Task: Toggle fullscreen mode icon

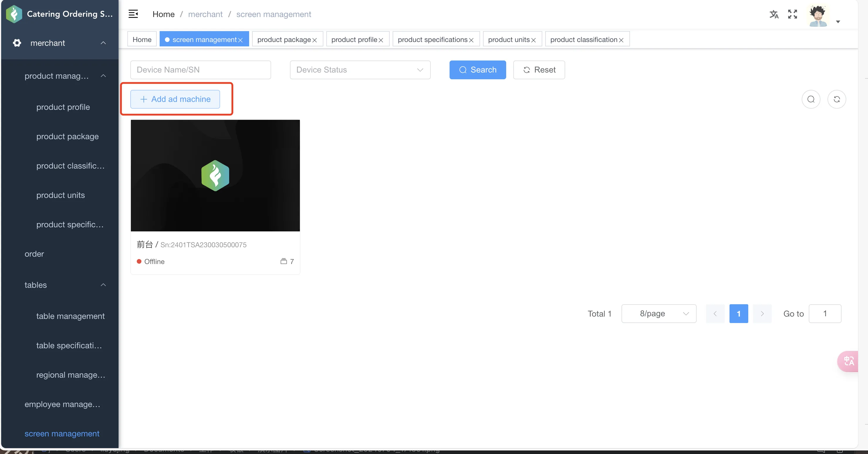Action: [793, 14]
